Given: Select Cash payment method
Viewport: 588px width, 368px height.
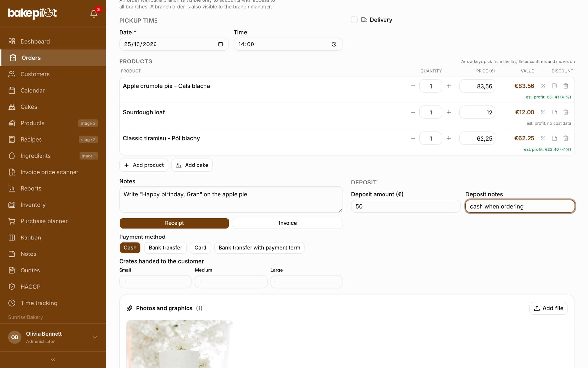Looking at the screenshot, I should coord(130,248).
